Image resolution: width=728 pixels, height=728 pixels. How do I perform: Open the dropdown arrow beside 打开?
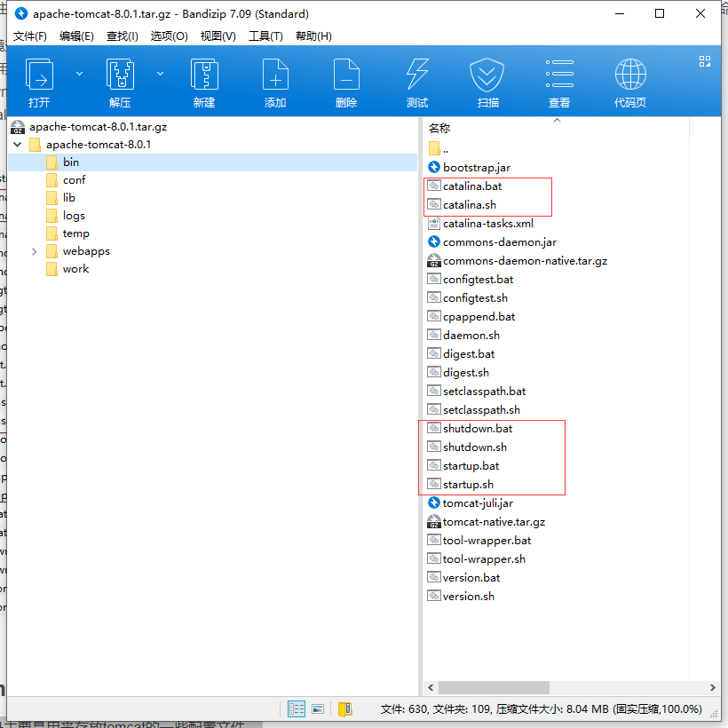[79, 74]
